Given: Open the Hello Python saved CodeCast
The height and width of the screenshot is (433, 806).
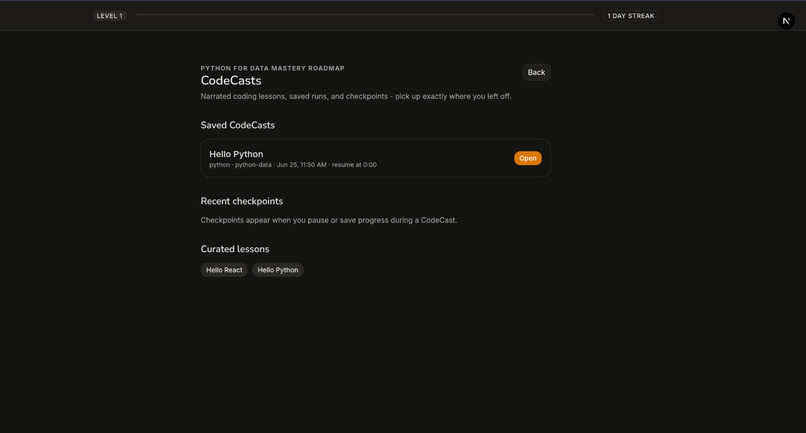Looking at the screenshot, I should pyautogui.click(x=527, y=158).
